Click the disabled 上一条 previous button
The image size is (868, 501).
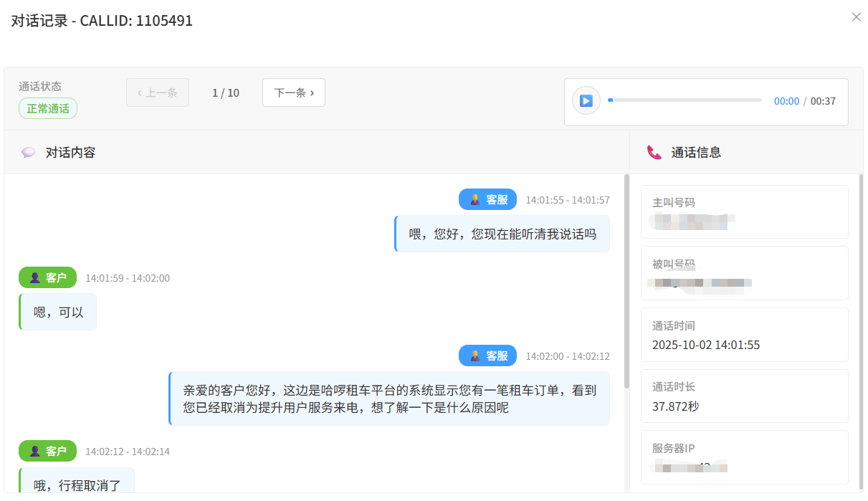coord(158,92)
